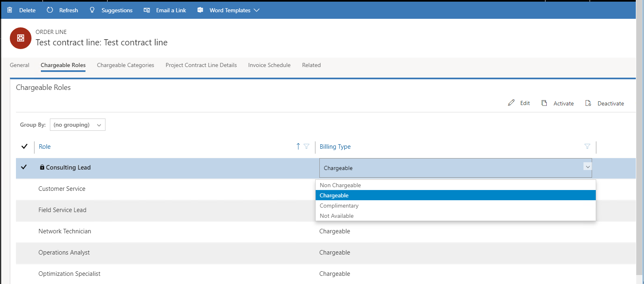The height and width of the screenshot is (284, 644).
Task: Toggle the select-all rows checkmark in header
Action: [24, 146]
